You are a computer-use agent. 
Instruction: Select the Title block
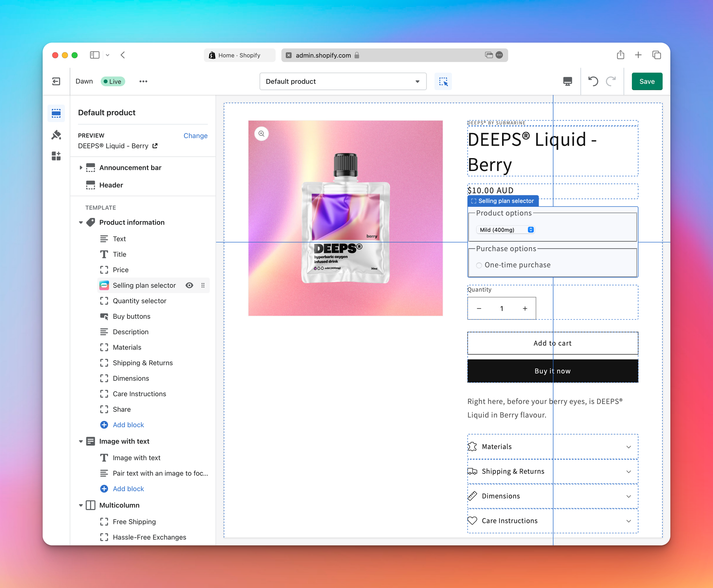pyautogui.click(x=119, y=254)
